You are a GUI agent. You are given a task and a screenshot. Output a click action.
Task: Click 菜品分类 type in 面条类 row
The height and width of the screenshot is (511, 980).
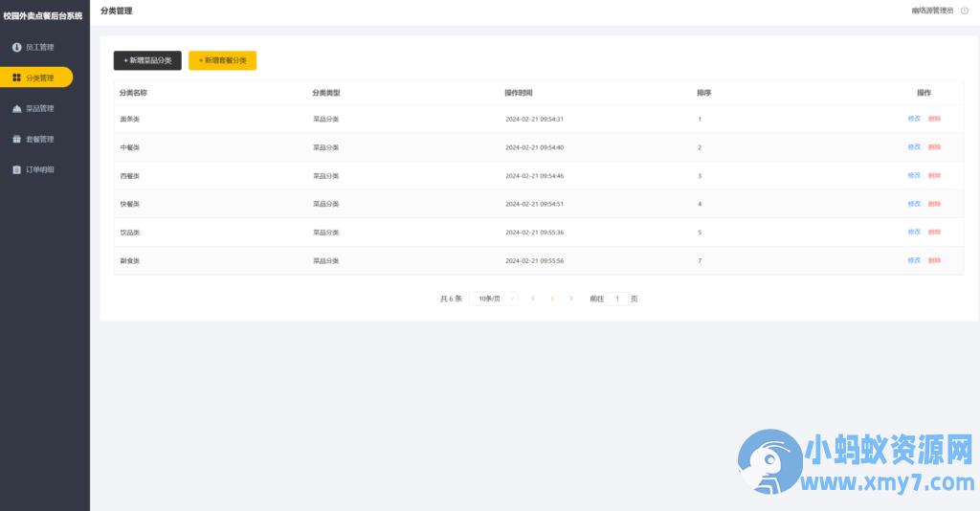325,119
